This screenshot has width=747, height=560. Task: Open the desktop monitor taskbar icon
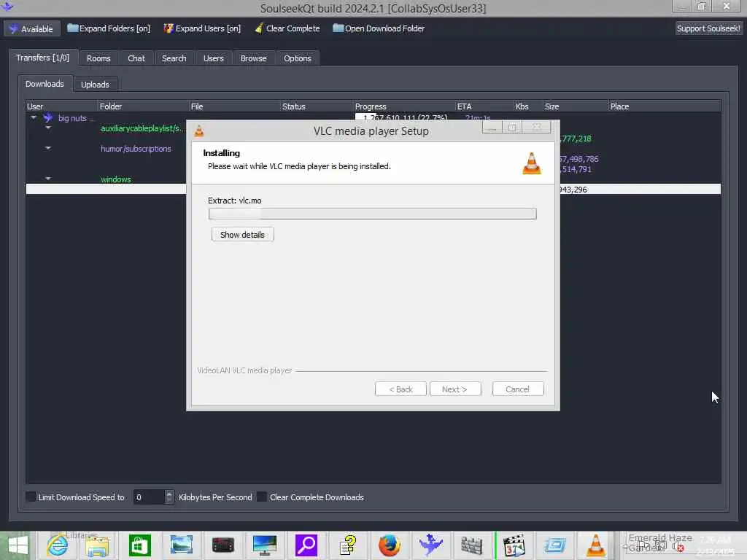[264, 545]
